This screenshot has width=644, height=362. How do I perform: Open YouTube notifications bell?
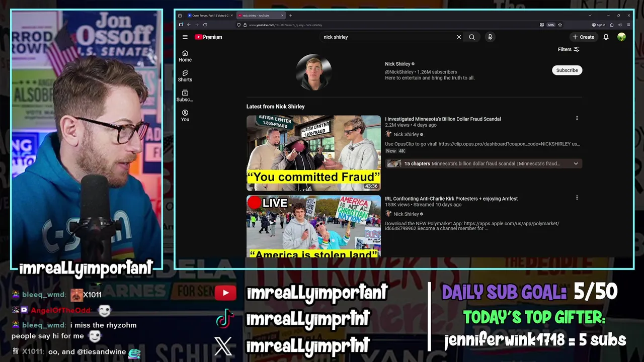coord(606,37)
